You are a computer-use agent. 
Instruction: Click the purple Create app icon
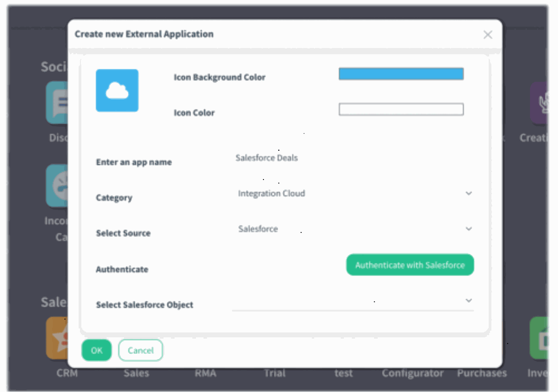pyautogui.click(x=539, y=103)
